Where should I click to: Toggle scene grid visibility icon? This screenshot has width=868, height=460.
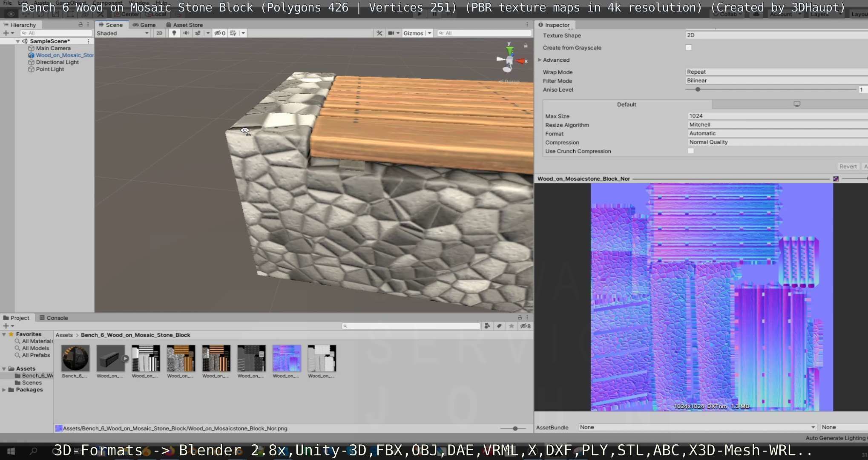pos(233,33)
